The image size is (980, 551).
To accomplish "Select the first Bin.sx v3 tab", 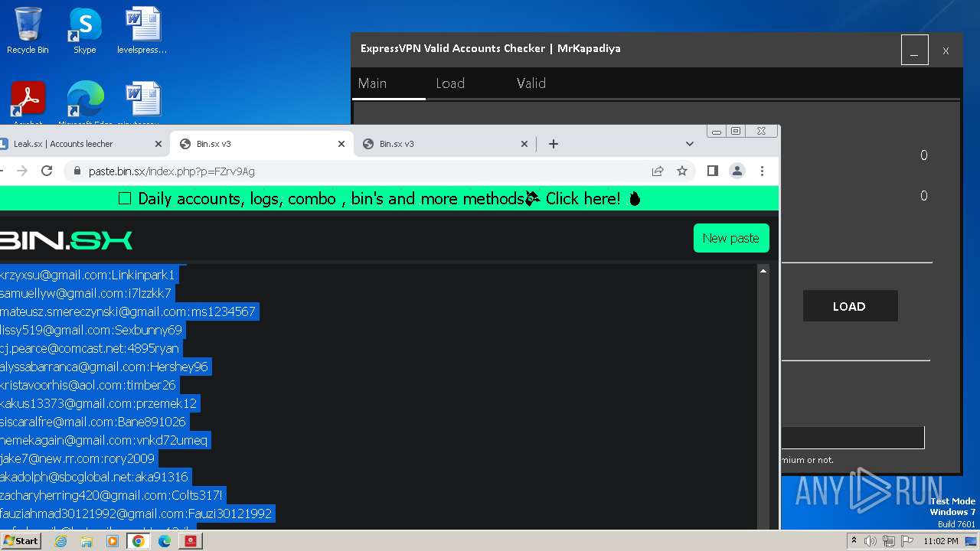I will pyautogui.click(x=261, y=144).
